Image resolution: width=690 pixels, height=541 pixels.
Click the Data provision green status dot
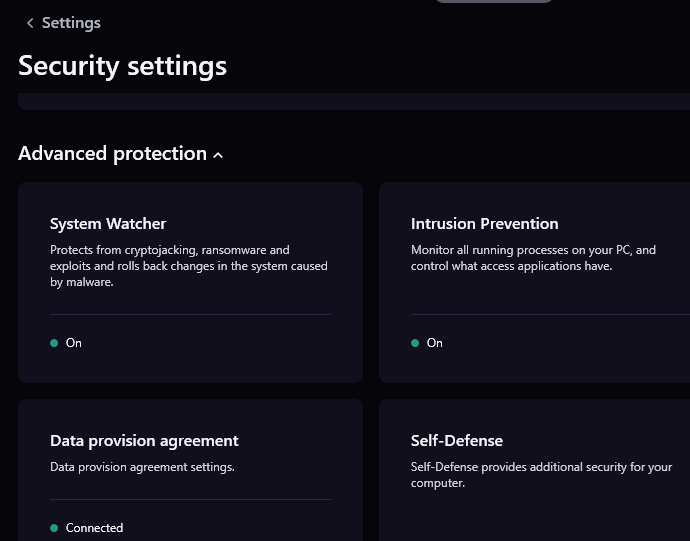tap(54, 528)
